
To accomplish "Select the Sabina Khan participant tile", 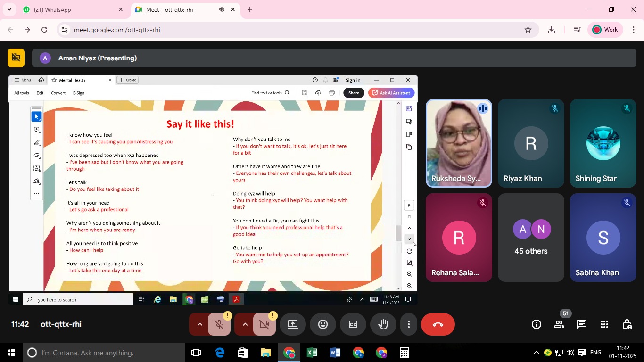I will click(603, 238).
